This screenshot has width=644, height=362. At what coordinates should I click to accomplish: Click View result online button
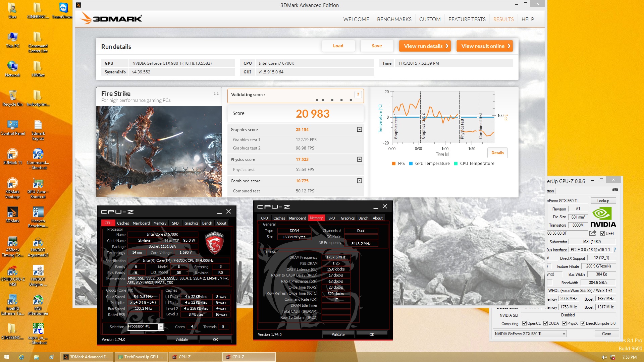coord(484,46)
